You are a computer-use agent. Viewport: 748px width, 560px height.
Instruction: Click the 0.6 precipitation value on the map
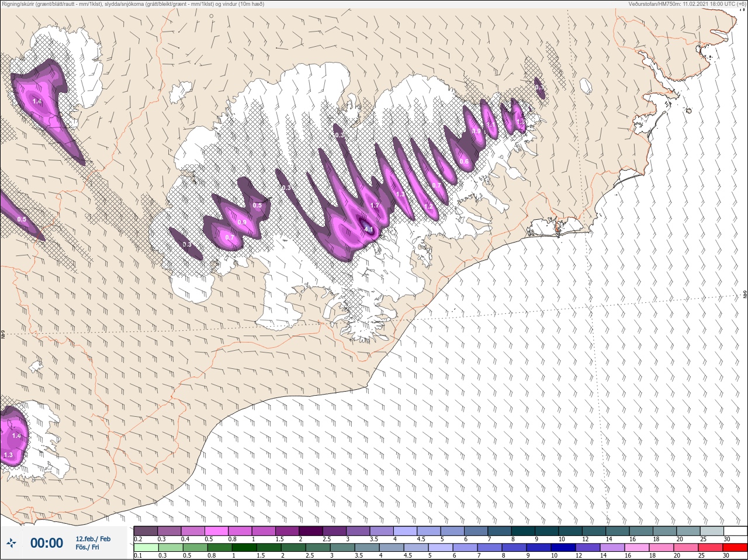(464, 162)
